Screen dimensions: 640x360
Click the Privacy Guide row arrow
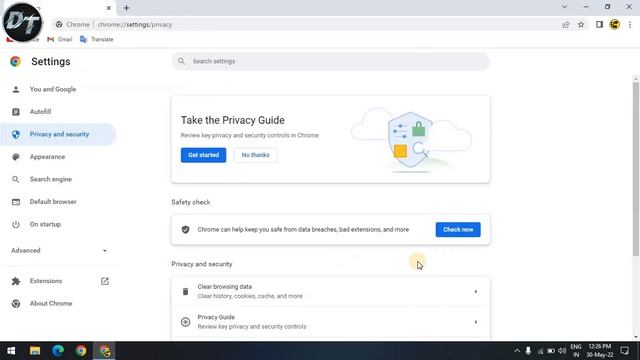pos(476,322)
